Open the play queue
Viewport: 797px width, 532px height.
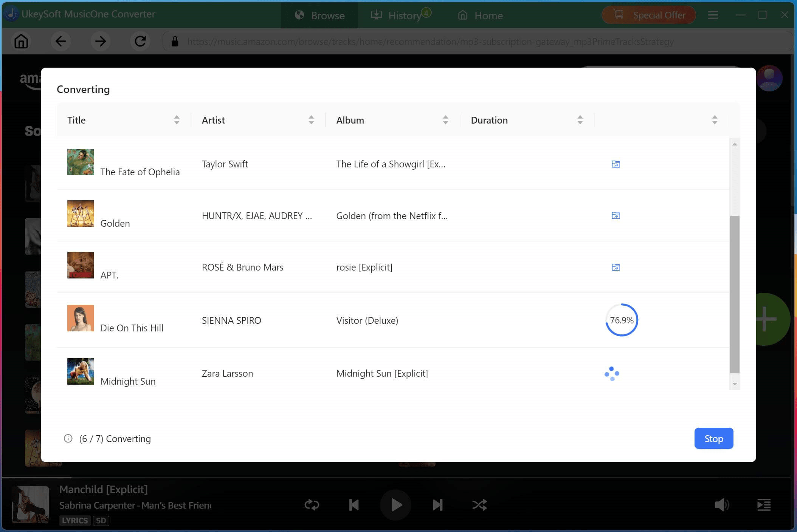pyautogui.click(x=764, y=505)
